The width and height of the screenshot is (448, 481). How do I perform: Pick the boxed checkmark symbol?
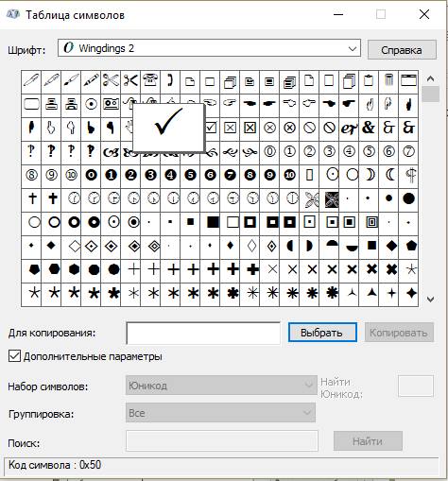(210, 128)
